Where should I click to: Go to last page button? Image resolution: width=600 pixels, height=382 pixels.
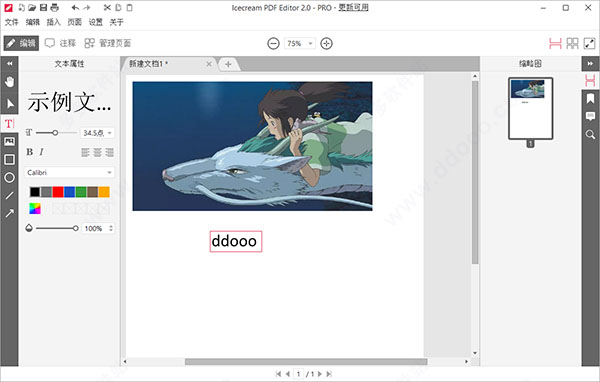pos(329,374)
